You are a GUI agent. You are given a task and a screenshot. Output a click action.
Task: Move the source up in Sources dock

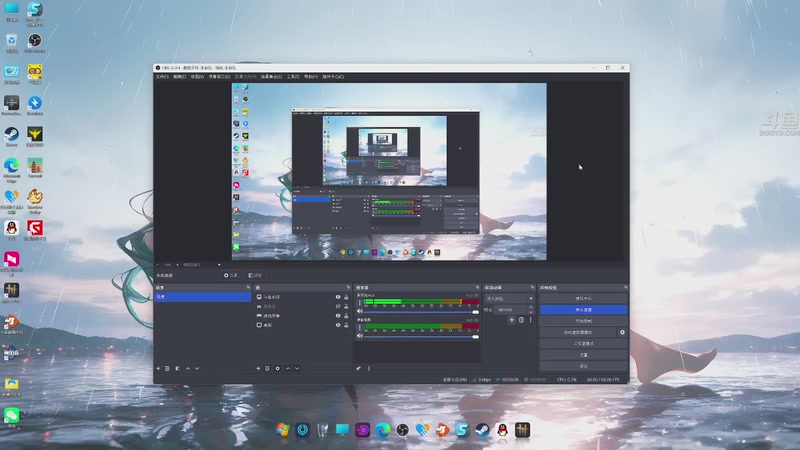[288, 368]
